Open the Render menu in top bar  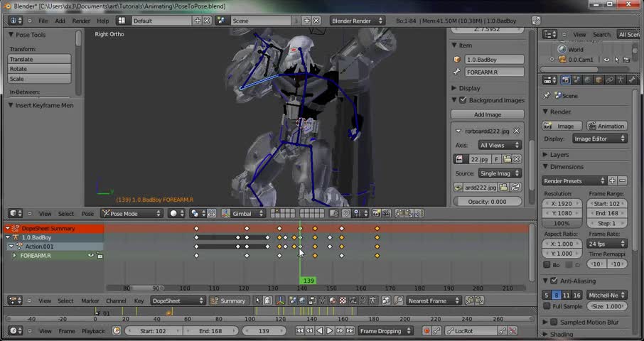tap(81, 21)
